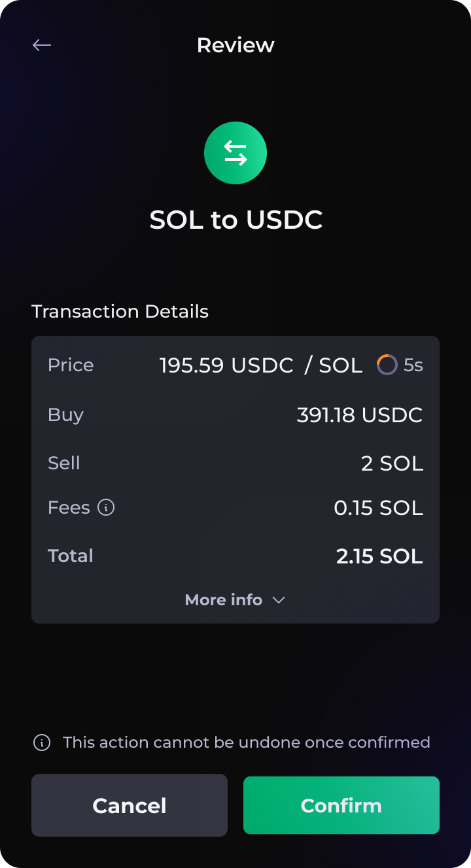Click the 0.15 SOL fee amount
Screen dimensions: 471x868
coord(378,508)
